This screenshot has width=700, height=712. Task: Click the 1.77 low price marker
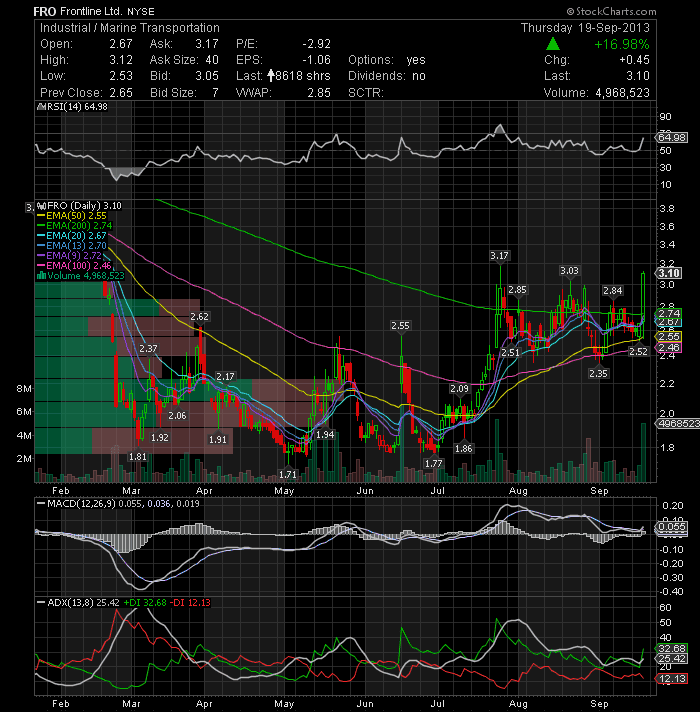(434, 462)
